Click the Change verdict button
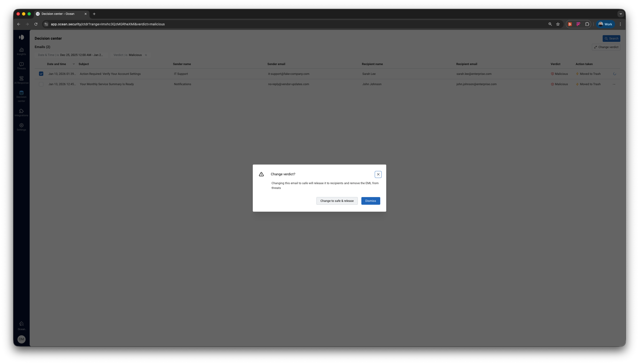639x364 pixels. coord(606,47)
